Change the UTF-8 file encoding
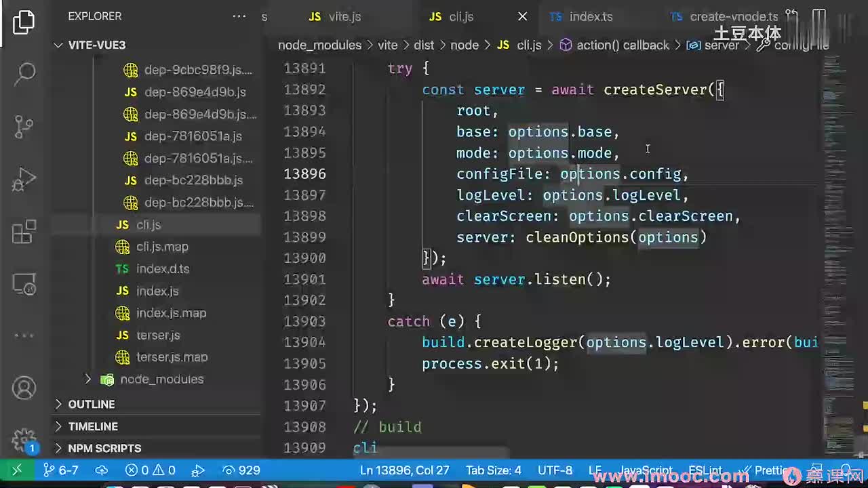Image resolution: width=868 pixels, height=488 pixels. [555, 470]
